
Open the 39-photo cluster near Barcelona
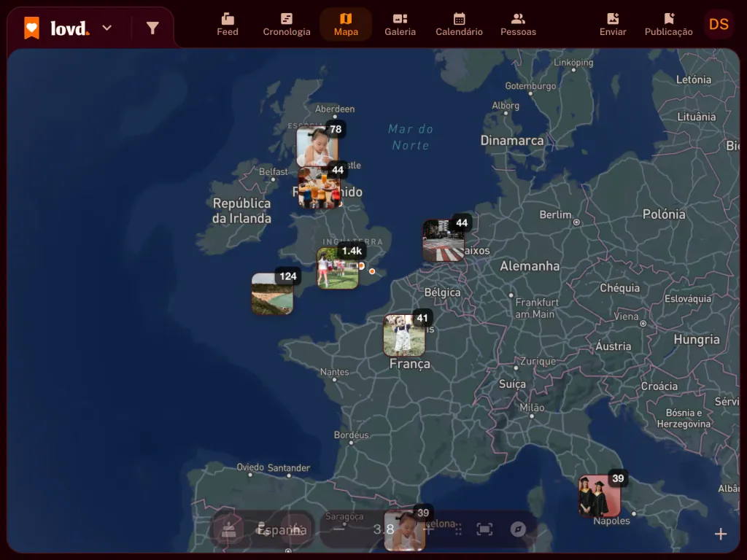405,530
